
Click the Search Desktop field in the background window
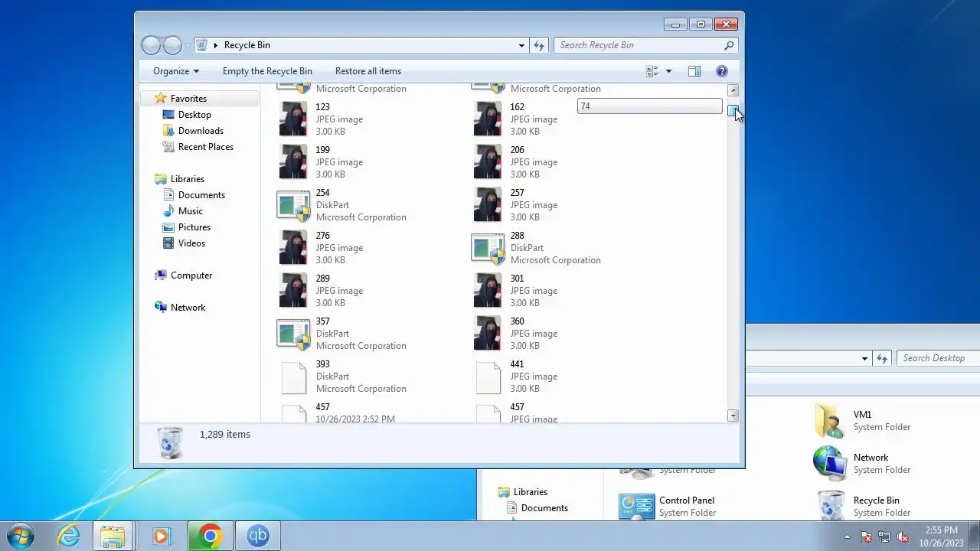click(939, 358)
